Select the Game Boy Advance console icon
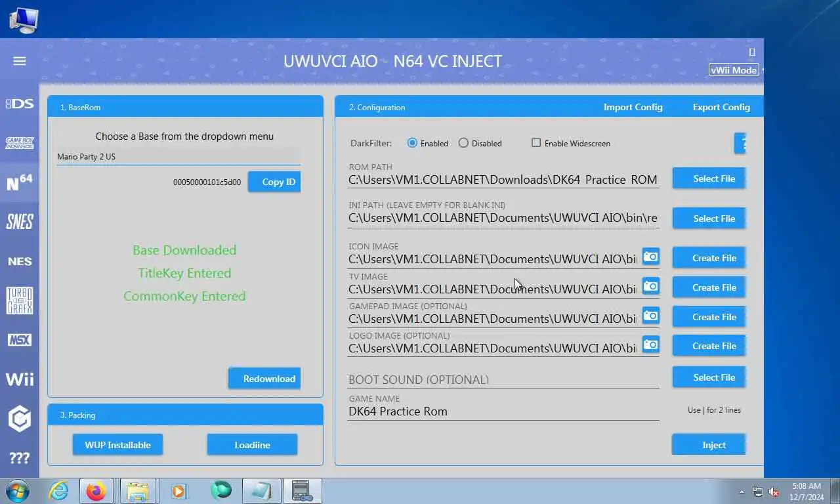Image resolution: width=840 pixels, height=504 pixels. coord(20,142)
